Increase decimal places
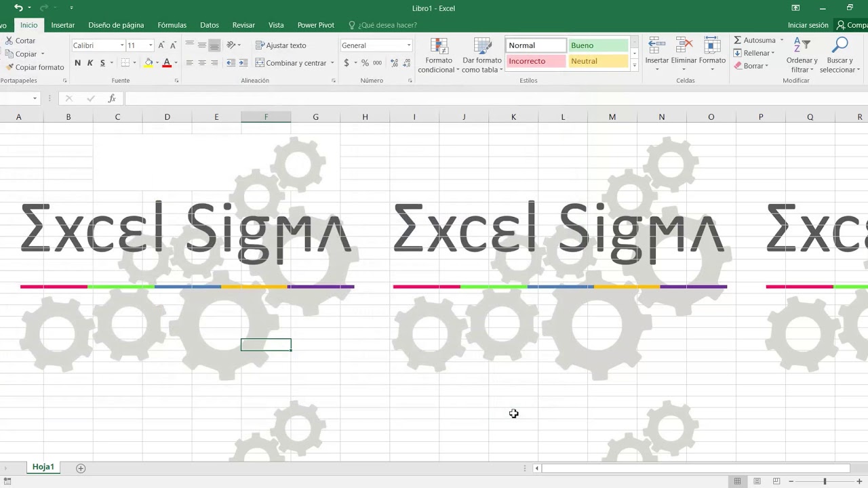Screen dimensions: 868x488 (x=393, y=63)
